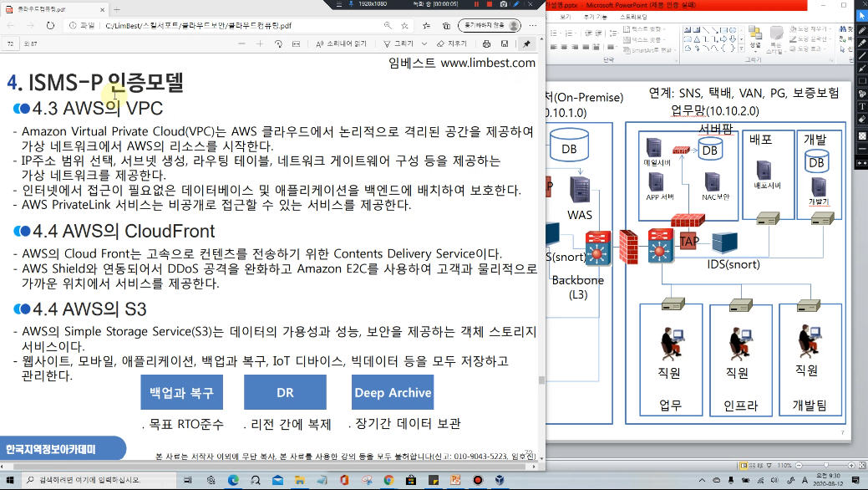868x490 pixels.
Task: Select the cursor tool in drawing sidebar
Action: coord(861,16)
